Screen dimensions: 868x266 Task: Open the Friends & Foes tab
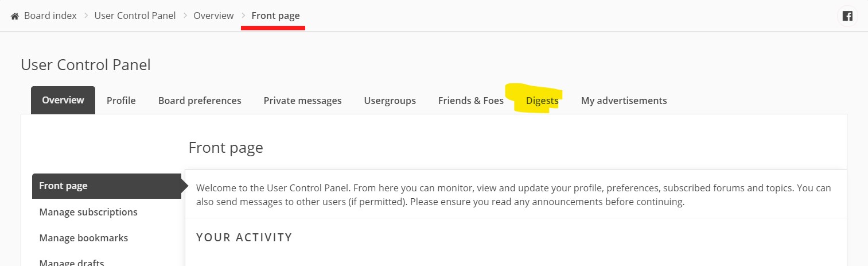point(470,101)
